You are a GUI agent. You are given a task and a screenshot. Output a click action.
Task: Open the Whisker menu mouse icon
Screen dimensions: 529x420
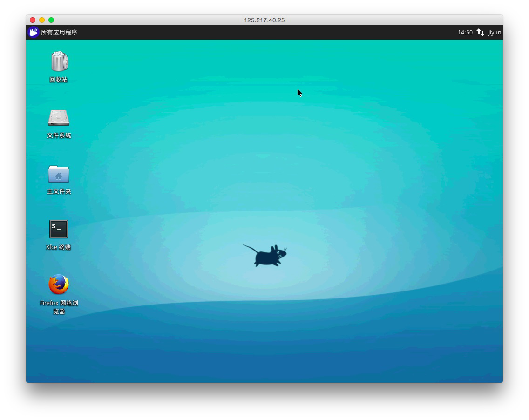coord(33,32)
